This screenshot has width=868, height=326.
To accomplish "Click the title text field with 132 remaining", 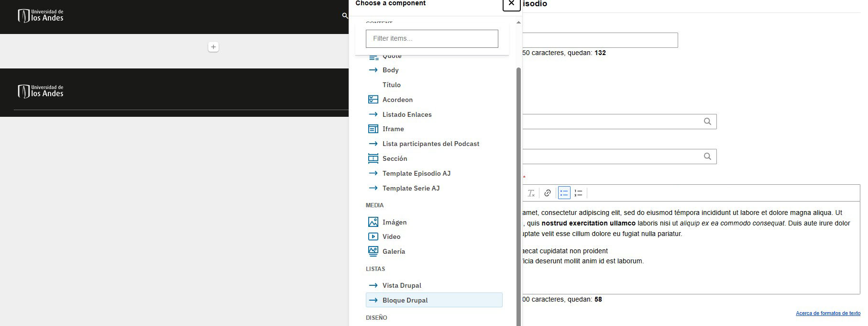I will point(600,40).
